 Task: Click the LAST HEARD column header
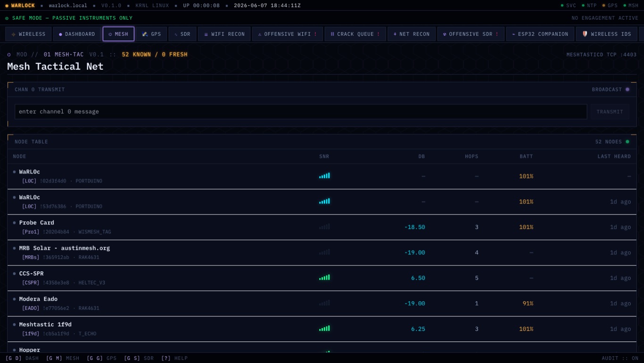(x=614, y=156)
